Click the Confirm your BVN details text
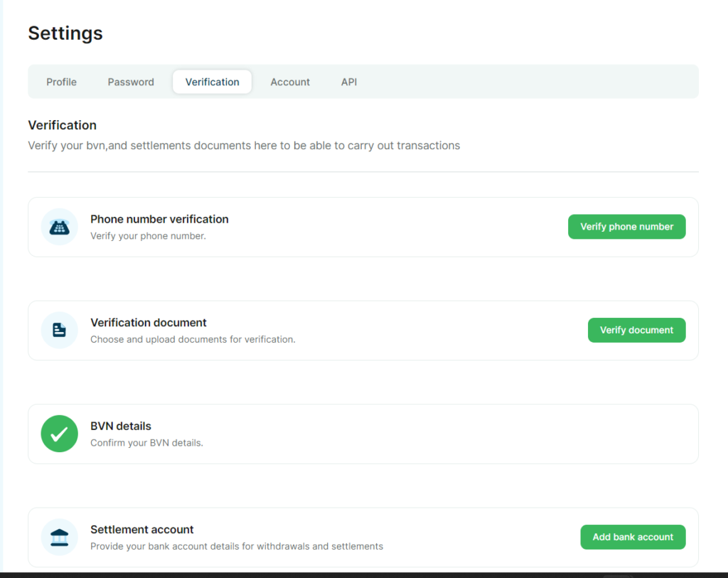Screen dimensions: 728x578 146,443
